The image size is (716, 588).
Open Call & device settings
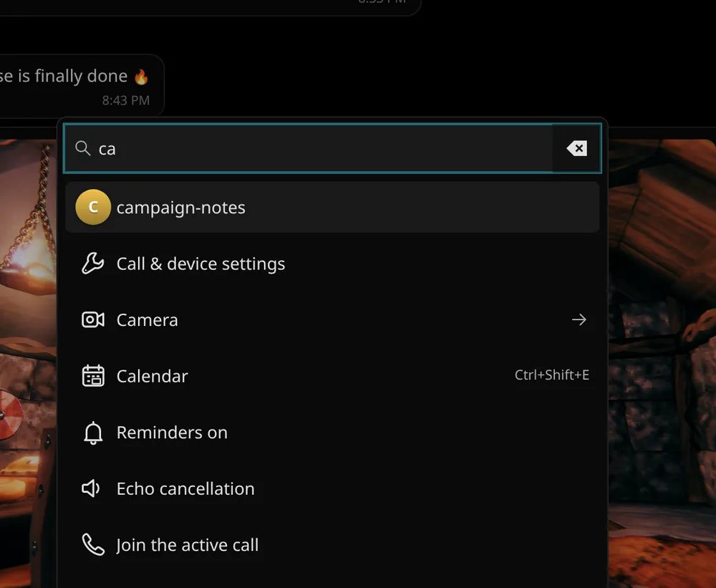332,264
